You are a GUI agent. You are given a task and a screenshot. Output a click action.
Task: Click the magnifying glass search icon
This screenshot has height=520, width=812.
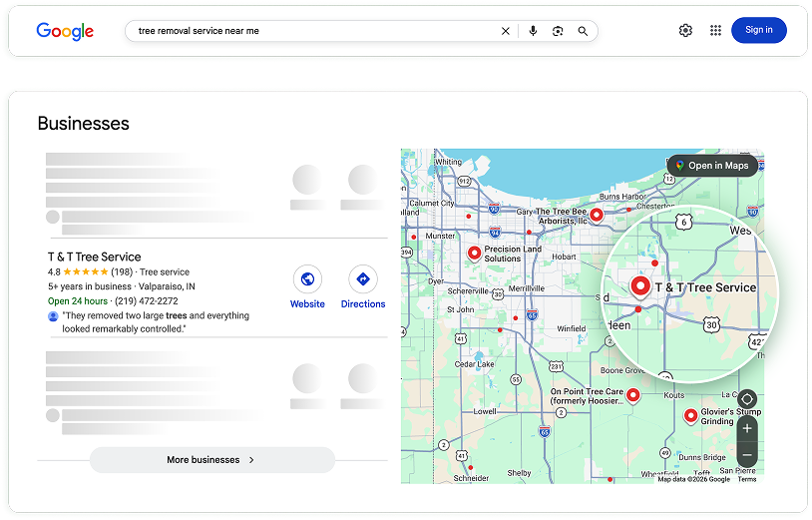click(x=583, y=31)
